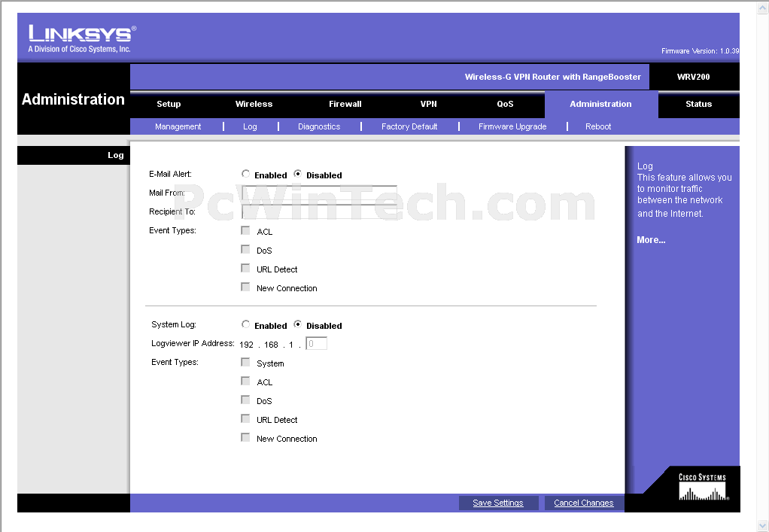The height and width of the screenshot is (532, 769).
Task: Open the VPN tab
Action: point(429,104)
